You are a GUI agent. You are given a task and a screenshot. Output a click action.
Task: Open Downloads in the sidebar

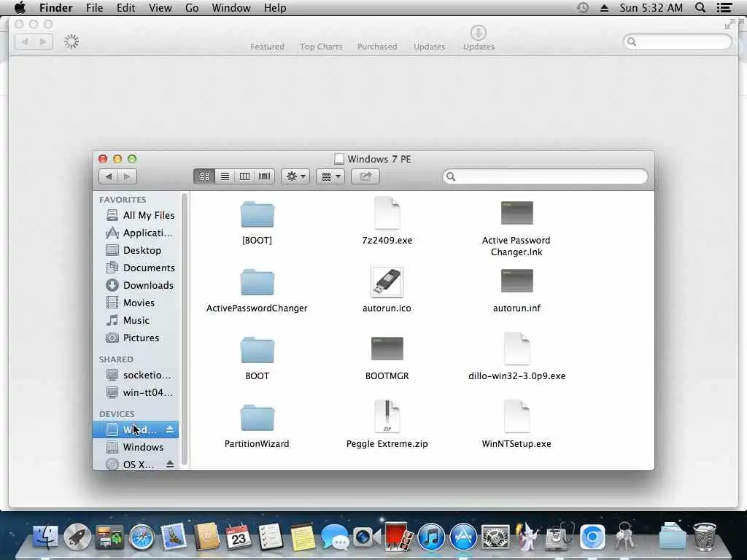click(x=139, y=285)
